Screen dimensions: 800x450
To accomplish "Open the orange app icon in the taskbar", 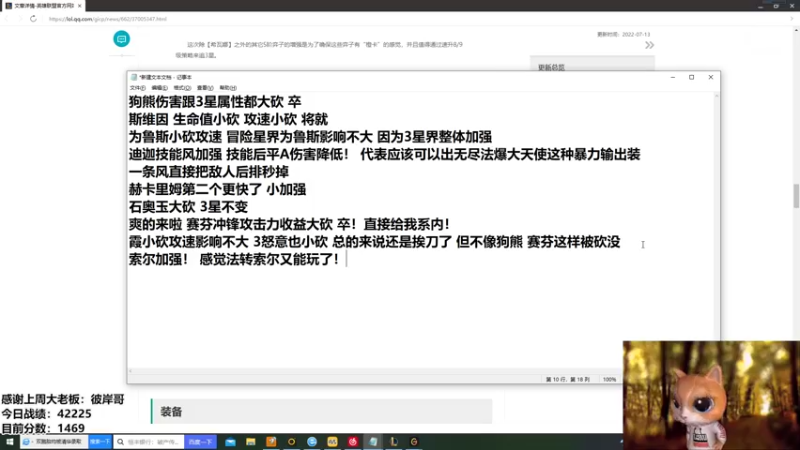I will (x=271, y=442).
